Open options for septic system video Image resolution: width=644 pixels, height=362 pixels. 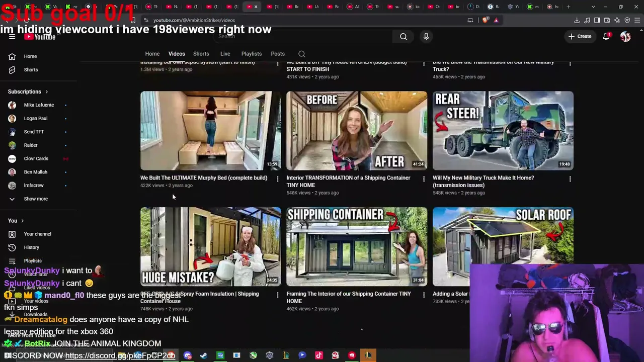[277, 63]
